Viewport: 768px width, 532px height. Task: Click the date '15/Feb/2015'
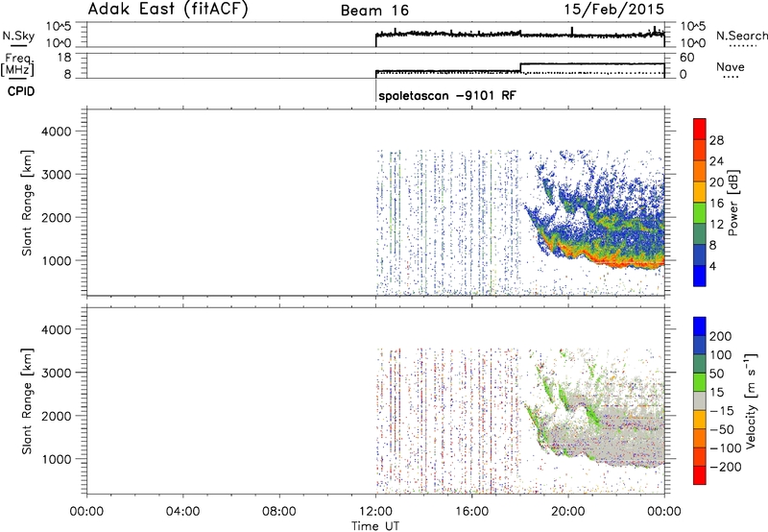coord(613,10)
